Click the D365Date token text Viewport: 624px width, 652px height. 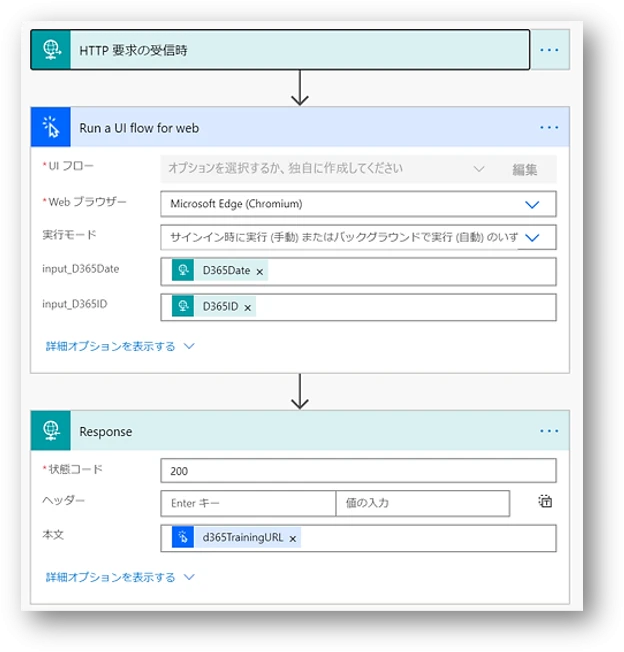coord(226,271)
